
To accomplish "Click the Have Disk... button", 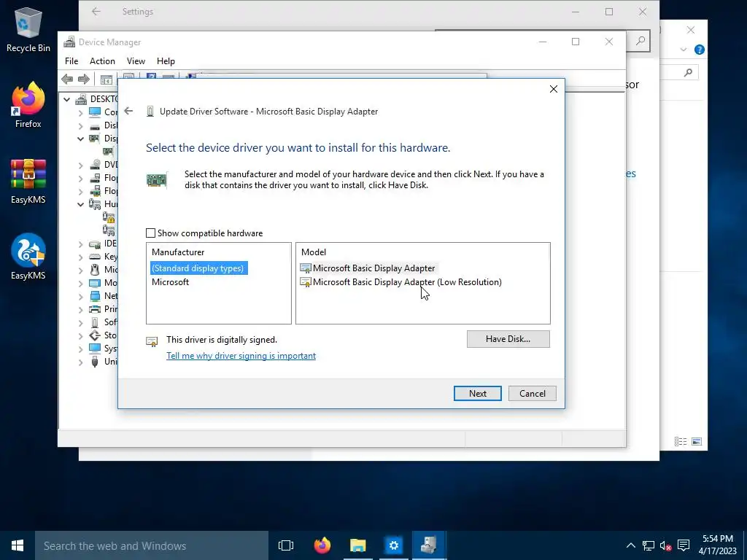I will pyautogui.click(x=508, y=339).
